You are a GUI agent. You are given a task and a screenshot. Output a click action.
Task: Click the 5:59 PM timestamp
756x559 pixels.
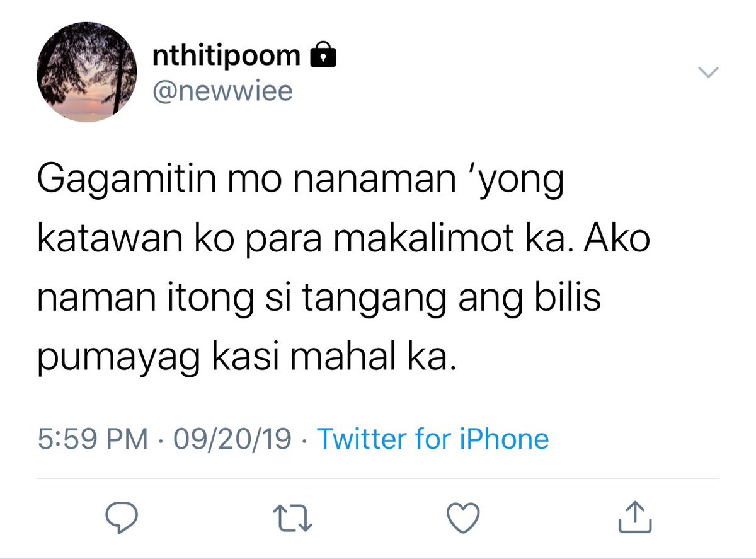click(x=93, y=439)
